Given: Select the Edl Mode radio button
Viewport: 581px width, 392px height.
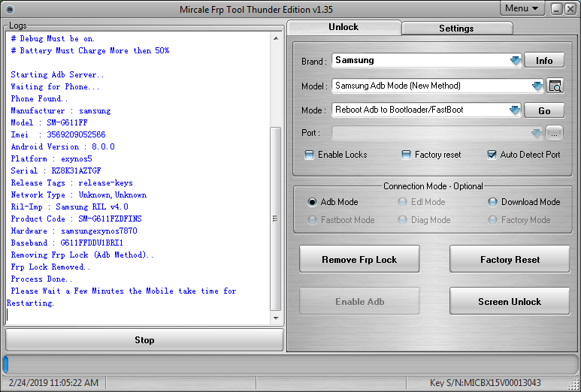Looking at the screenshot, I should click(402, 202).
